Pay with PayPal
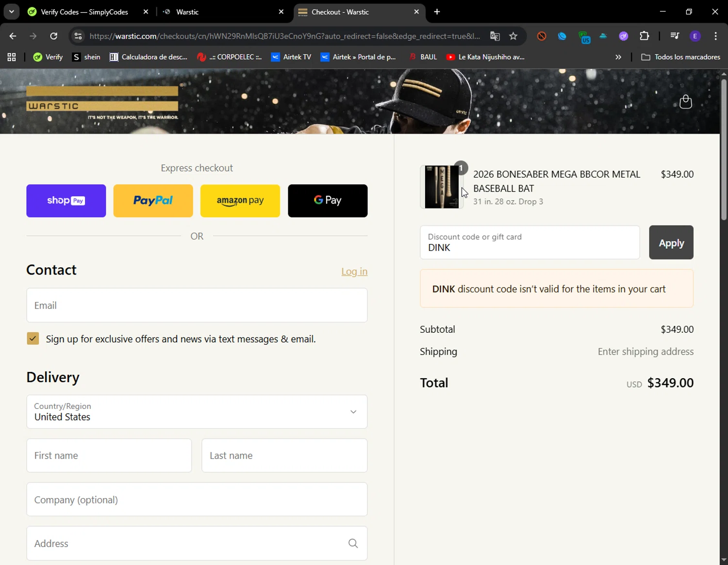This screenshot has height=565, width=728. click(153, 201)
